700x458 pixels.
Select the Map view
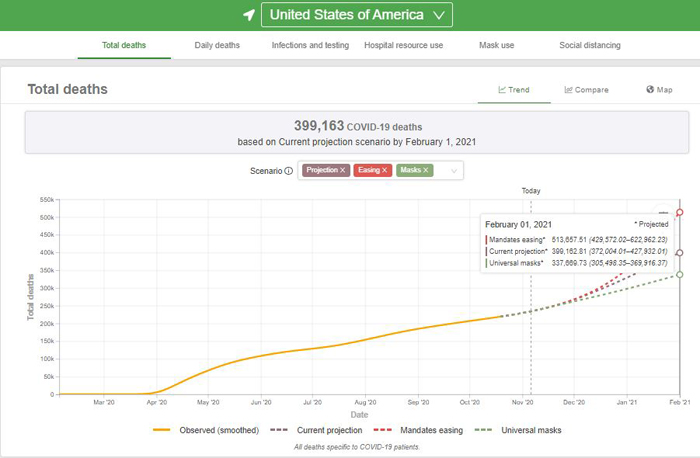coord(659,90)
